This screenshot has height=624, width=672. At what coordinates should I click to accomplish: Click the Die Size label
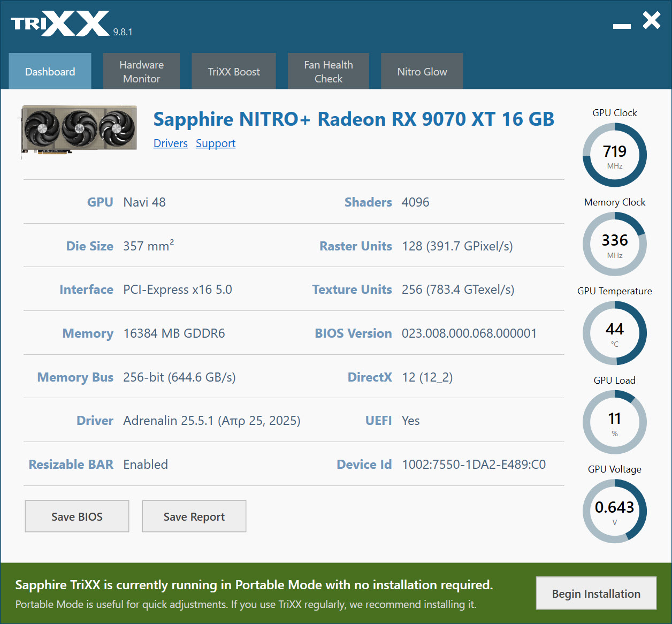[90, 246]
